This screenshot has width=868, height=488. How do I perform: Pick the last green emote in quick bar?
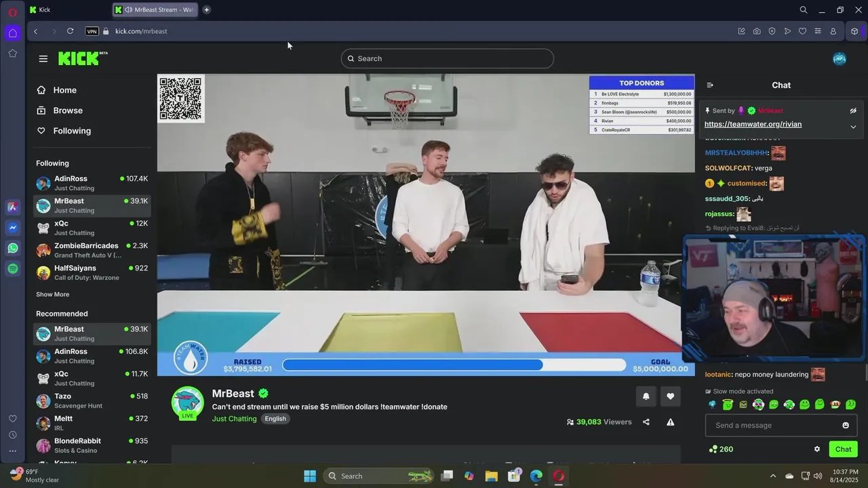click(850, 405)
